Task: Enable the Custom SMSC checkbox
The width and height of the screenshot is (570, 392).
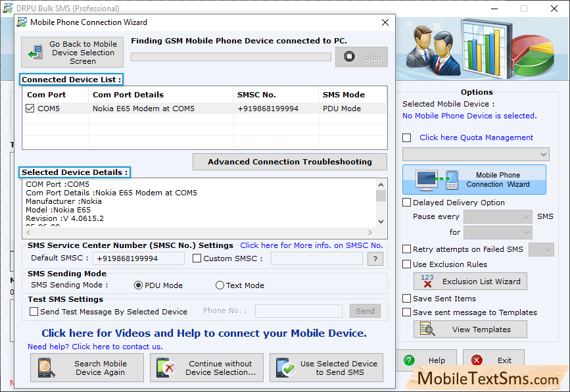Action: 197,258
